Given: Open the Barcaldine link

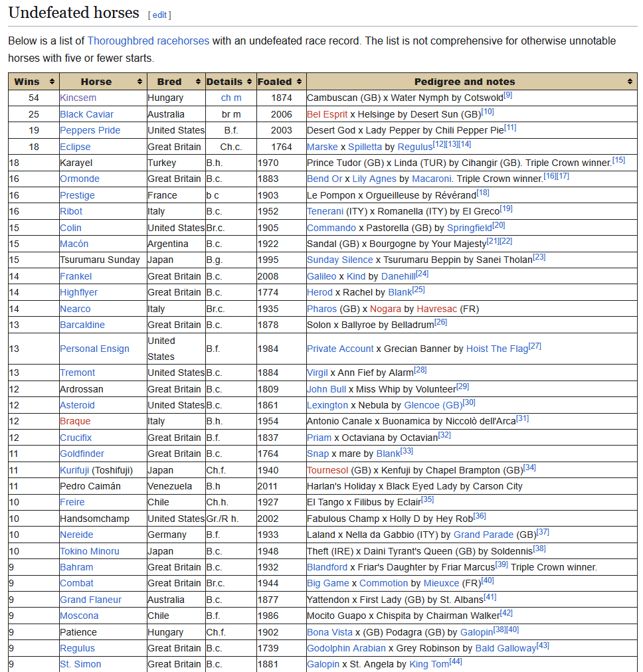Looking at the screenshot, I should coord(82,325).
